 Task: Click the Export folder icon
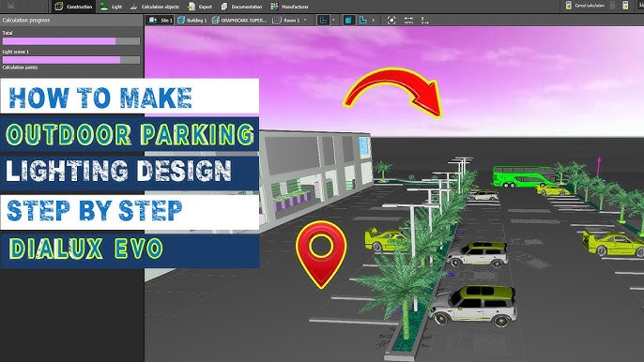192,7
